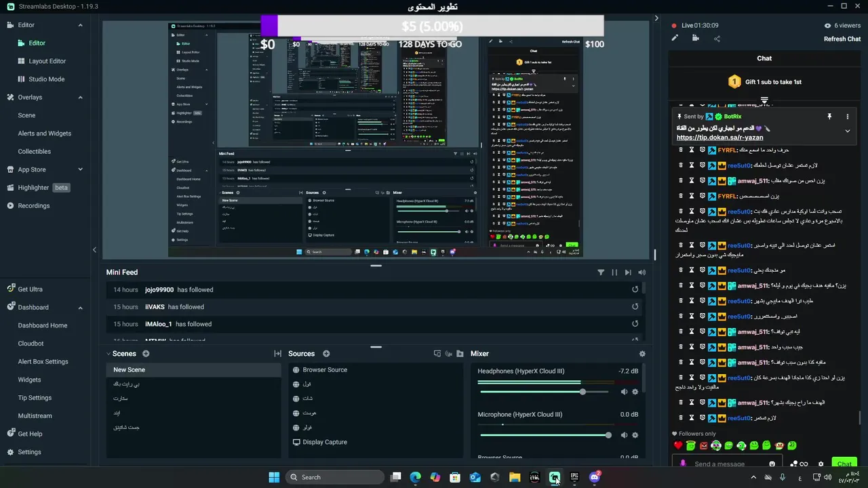Pause the Mini Feed alert queue

coord(614,272)
